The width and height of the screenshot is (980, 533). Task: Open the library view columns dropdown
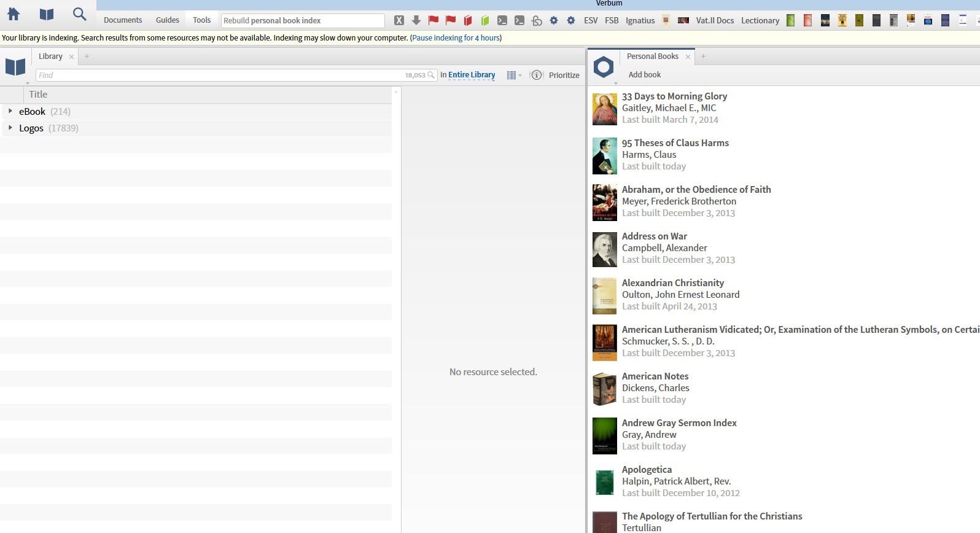[x=515, y=75]
